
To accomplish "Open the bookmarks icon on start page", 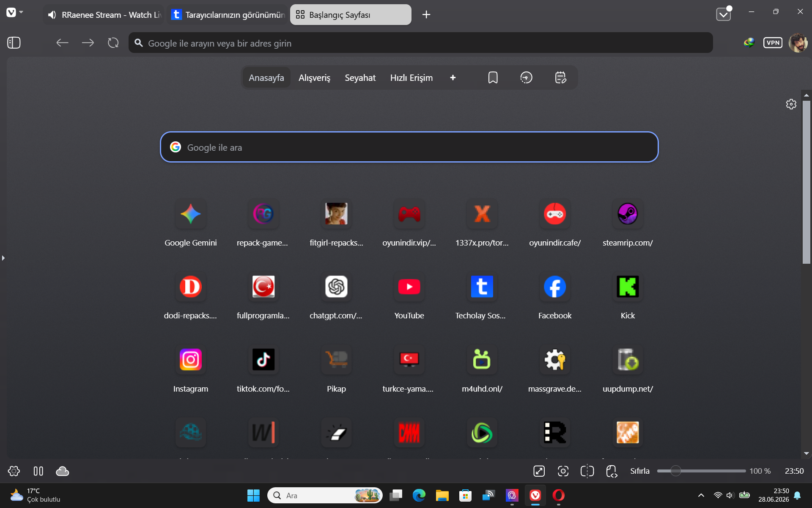I will coord(493,78).
